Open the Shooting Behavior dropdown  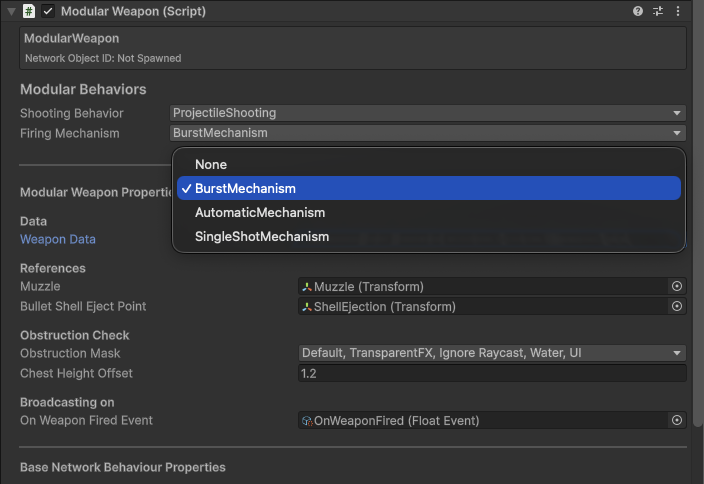[x=427, y=113]
